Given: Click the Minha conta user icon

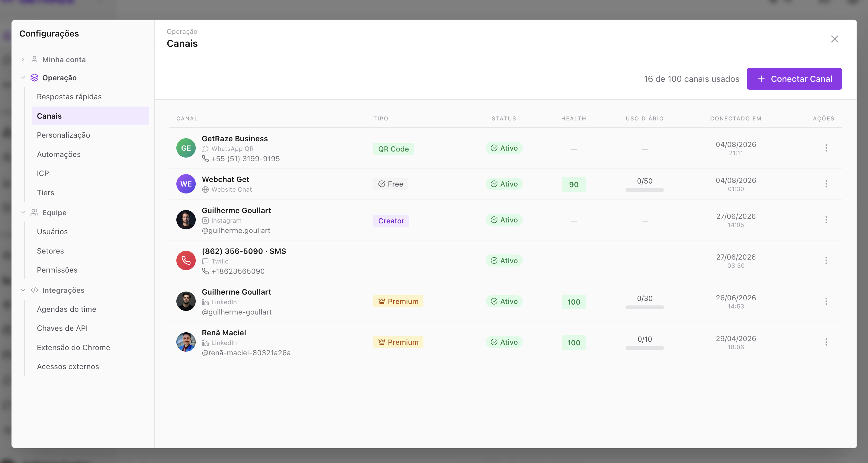Looking at the screenshot, I should point(34,59).
